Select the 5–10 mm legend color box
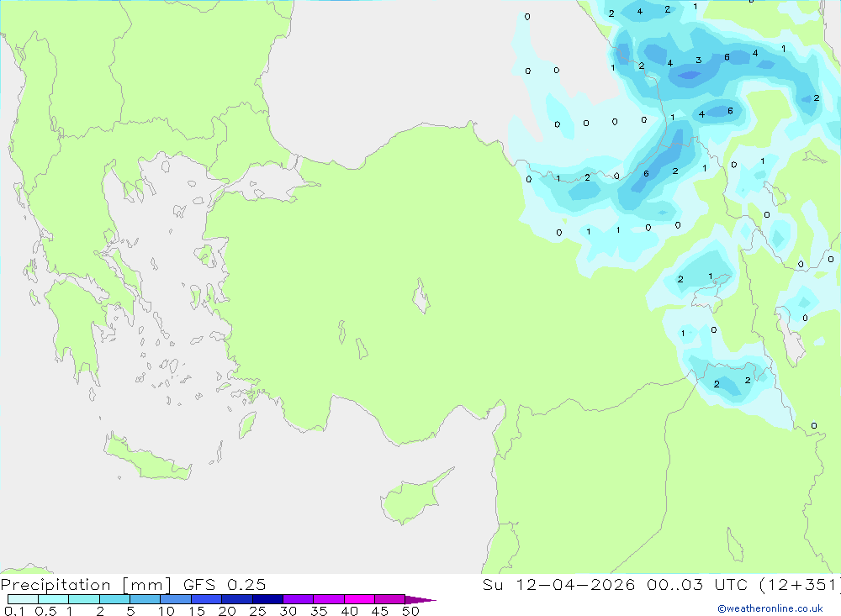 point(145,599)
